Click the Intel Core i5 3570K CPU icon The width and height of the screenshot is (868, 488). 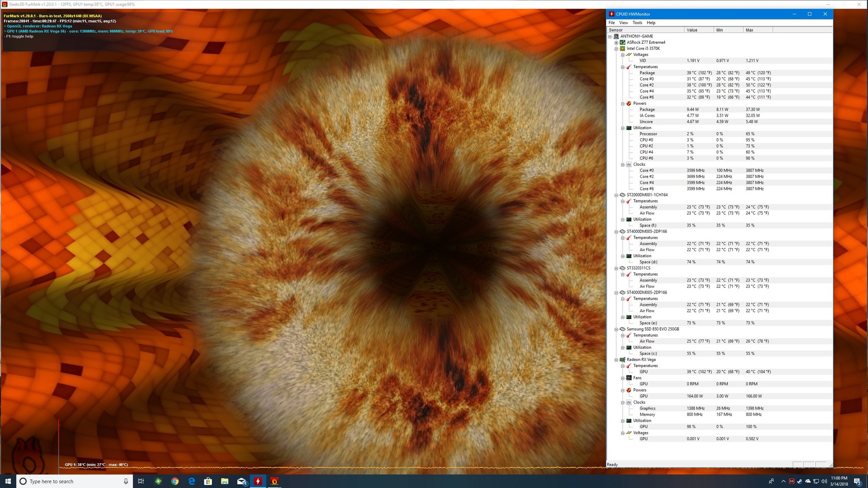point(622,49)
